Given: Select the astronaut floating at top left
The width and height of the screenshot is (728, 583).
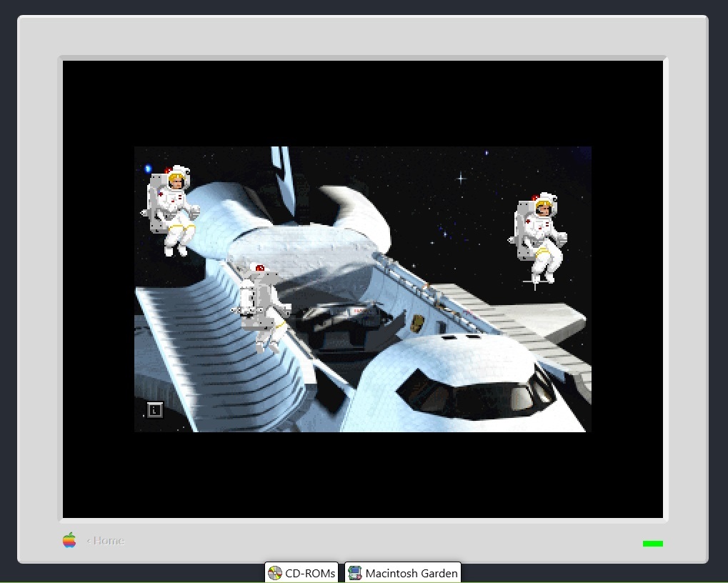Looking at the screenshot, I should click(171, 210).
